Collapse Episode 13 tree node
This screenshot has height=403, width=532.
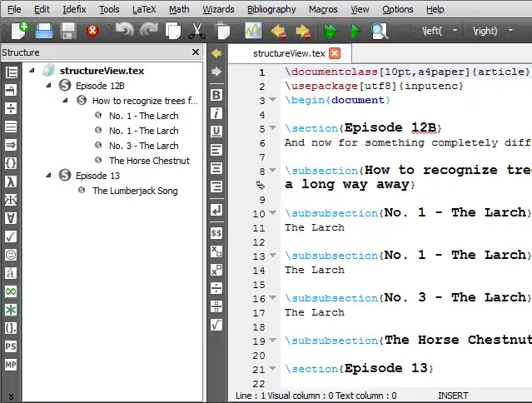[x=48, y=176]
